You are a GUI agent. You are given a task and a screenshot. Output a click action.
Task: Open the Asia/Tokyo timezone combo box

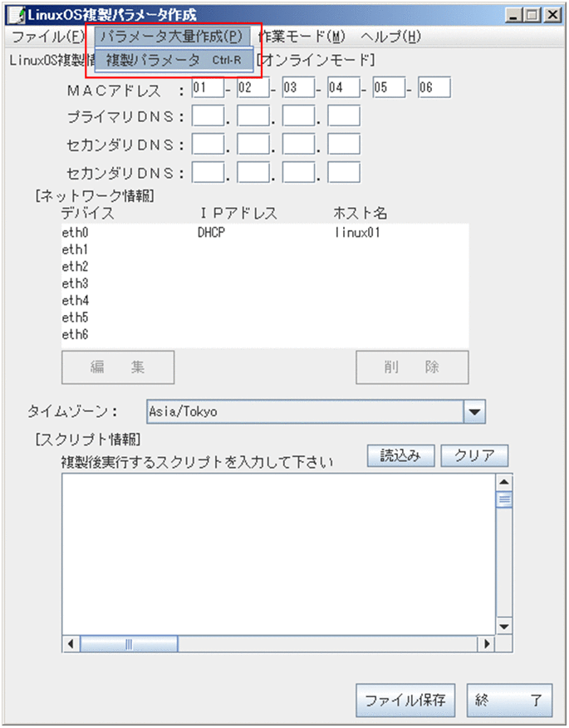click(x=316, y=411)
